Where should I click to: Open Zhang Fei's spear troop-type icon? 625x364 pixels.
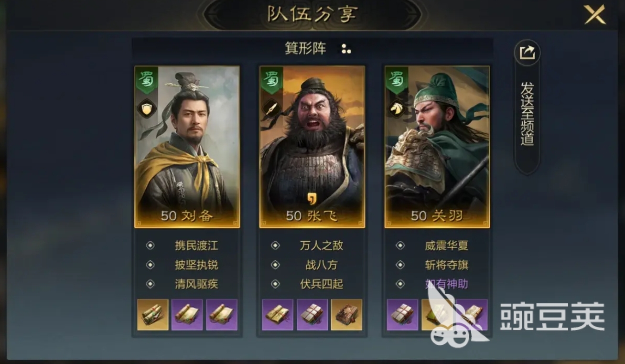tap(271, 108)
